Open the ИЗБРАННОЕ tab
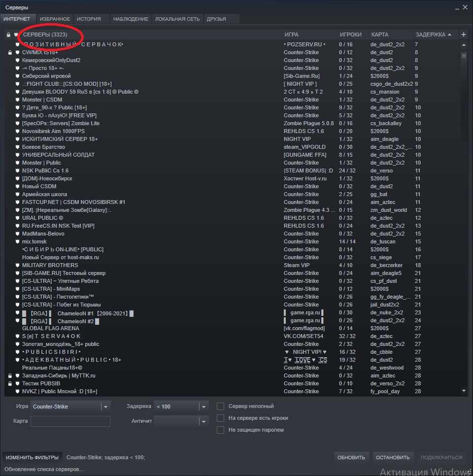Screen dimensions: 473x476 click(x=55, y=19)
